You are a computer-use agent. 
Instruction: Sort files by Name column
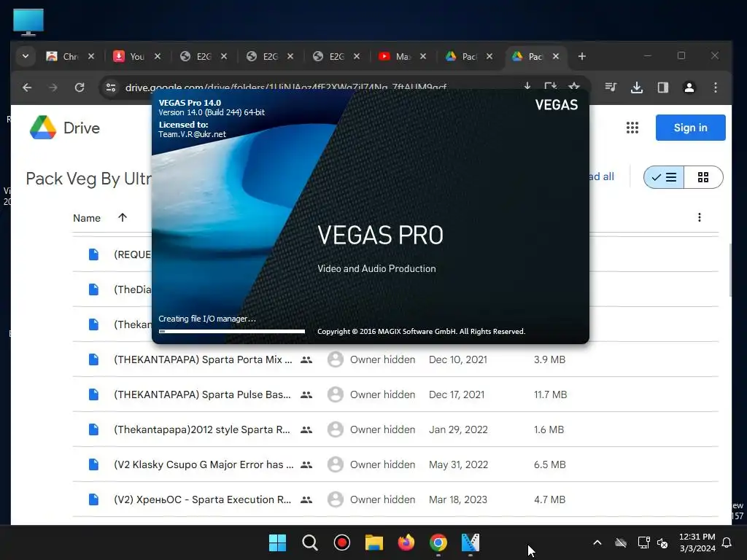(87, 218)
